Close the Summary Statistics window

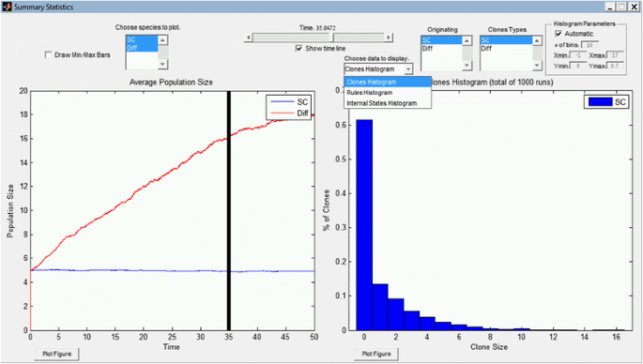(x=634, y=7)
